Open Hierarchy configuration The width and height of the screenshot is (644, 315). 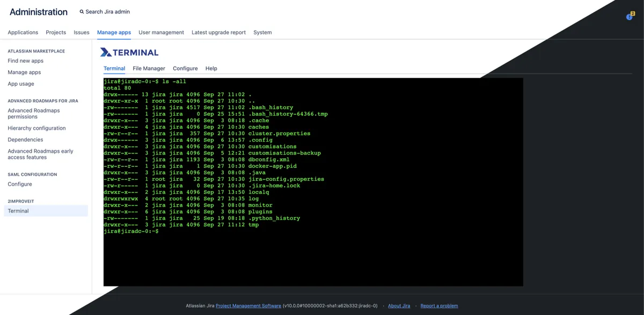[x=36, y=128]
